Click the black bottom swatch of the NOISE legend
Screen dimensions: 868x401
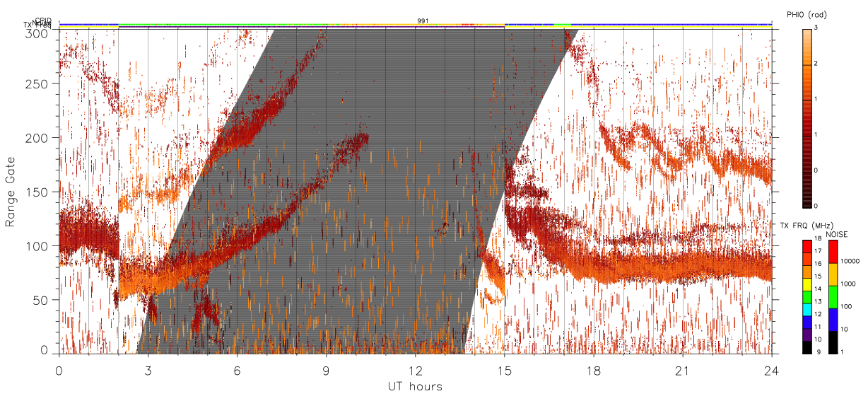pyautogui.click(x=833, y=342)
